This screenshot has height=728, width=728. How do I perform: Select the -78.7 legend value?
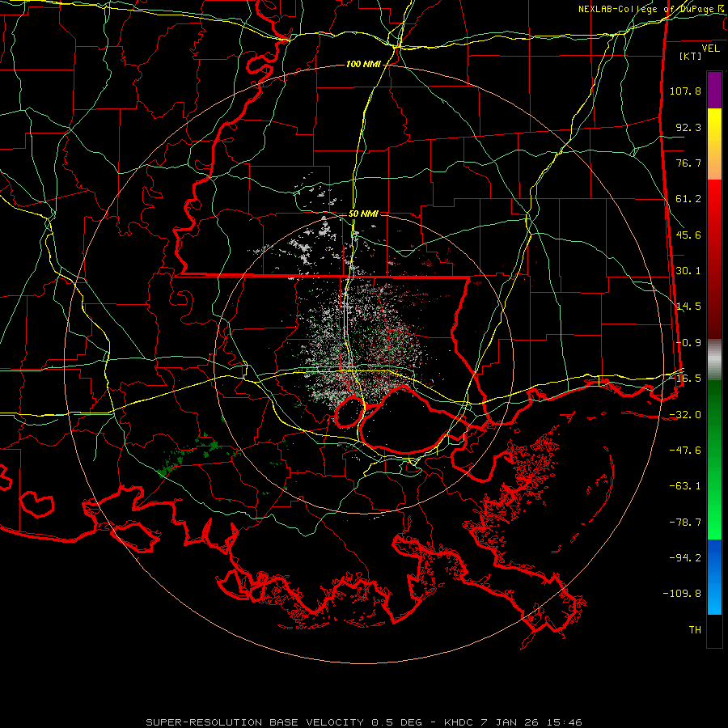[x=685, y=523]
